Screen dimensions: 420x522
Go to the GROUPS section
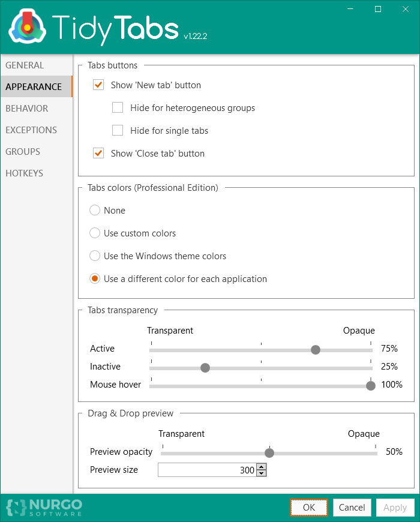pos(36,151)
